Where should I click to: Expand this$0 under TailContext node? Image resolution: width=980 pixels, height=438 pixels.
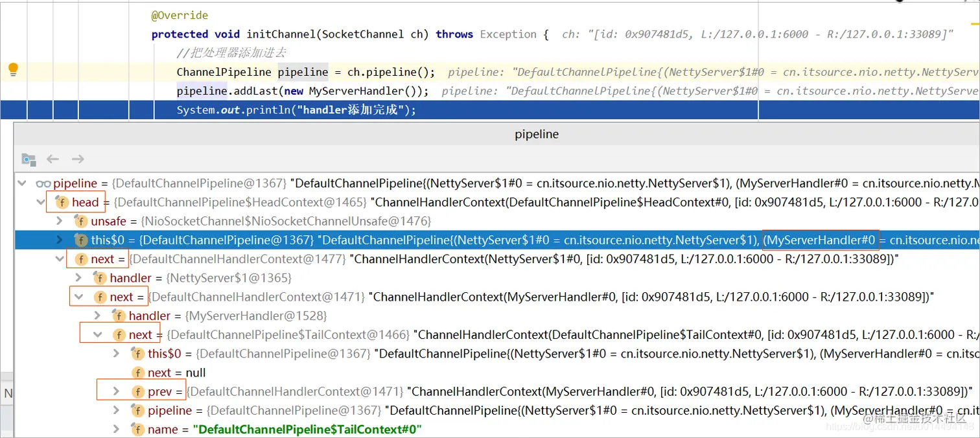coord(117,354)
